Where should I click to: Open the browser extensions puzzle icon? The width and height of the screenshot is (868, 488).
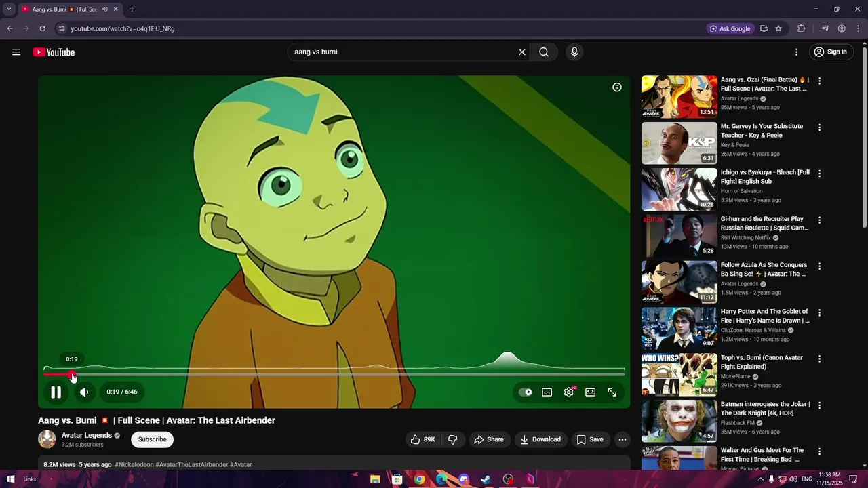[x=802, y=28]
